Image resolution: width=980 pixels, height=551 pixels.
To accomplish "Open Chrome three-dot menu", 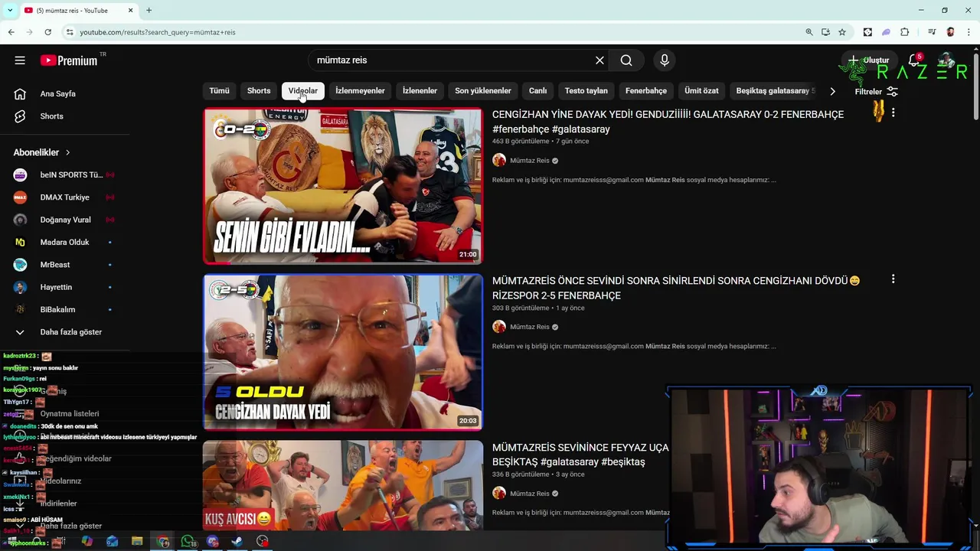I will (x=969, y=32).
